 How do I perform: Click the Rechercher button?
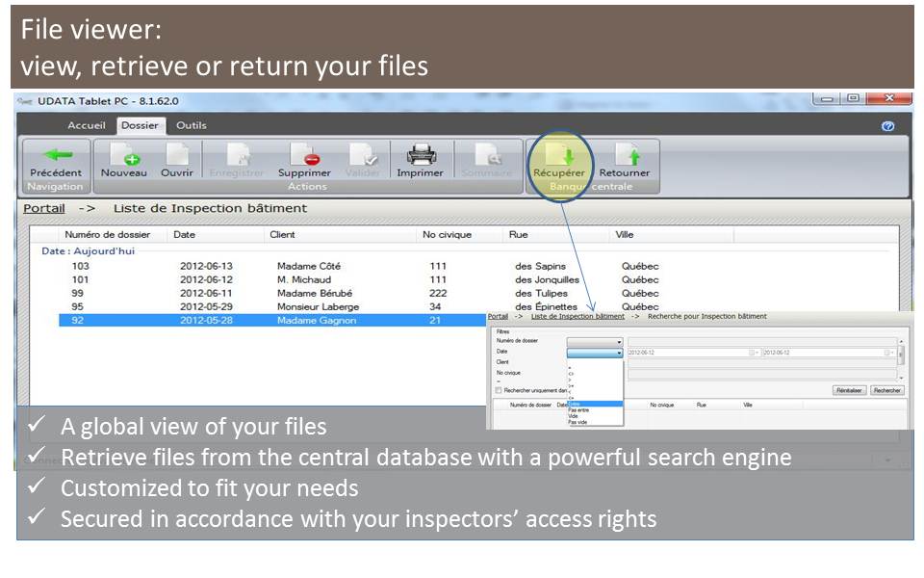(886, 390)
